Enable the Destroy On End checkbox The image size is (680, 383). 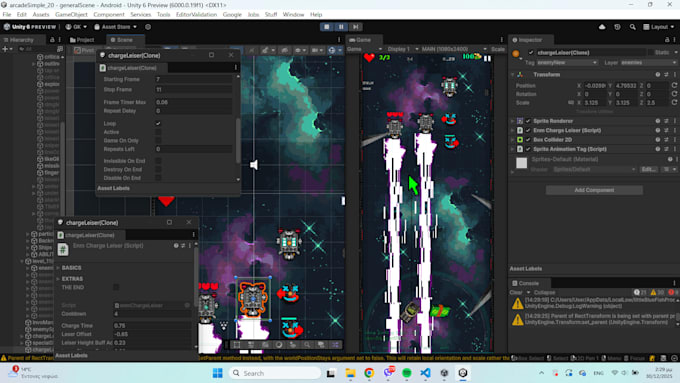[x=158, y=170]
